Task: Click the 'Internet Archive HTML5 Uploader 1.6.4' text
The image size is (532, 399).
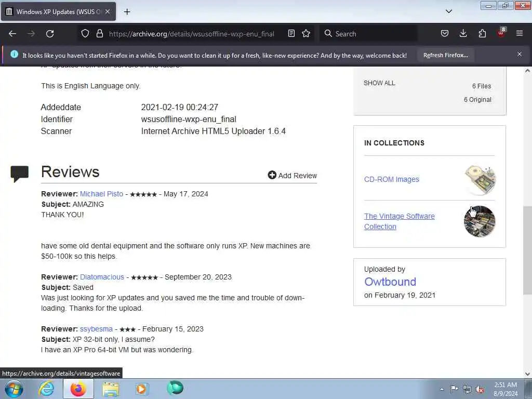Action: pos(214,131)
